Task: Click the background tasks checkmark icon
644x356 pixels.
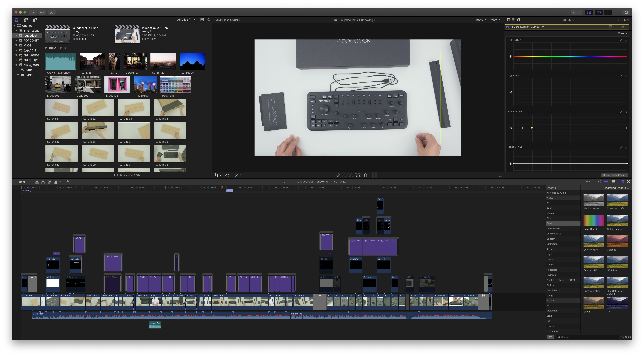Action: (x=52, y=12)
